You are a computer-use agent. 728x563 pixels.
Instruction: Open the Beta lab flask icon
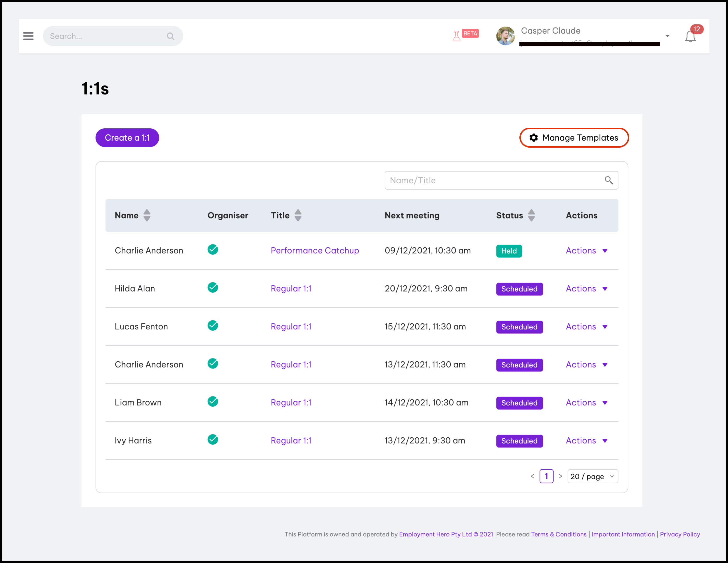456,36
